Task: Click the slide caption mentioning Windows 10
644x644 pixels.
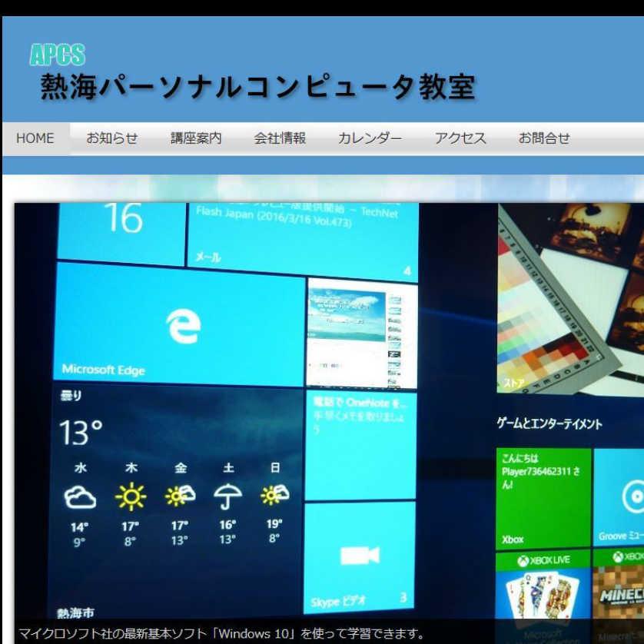Action: (x=222, y=633)
